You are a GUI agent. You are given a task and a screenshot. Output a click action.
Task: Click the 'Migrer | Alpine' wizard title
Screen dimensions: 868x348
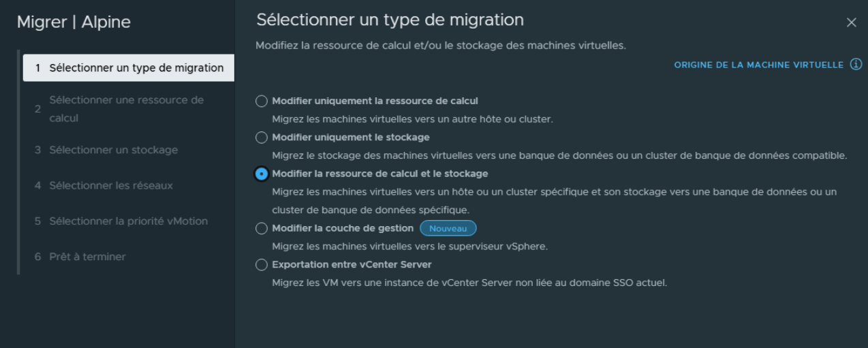click(74, 22)
